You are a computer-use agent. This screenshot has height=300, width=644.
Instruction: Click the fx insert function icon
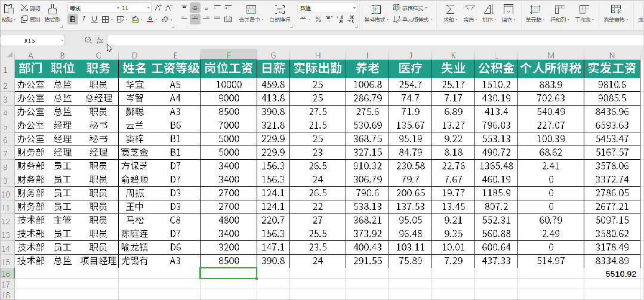click(x=100, y=40)
